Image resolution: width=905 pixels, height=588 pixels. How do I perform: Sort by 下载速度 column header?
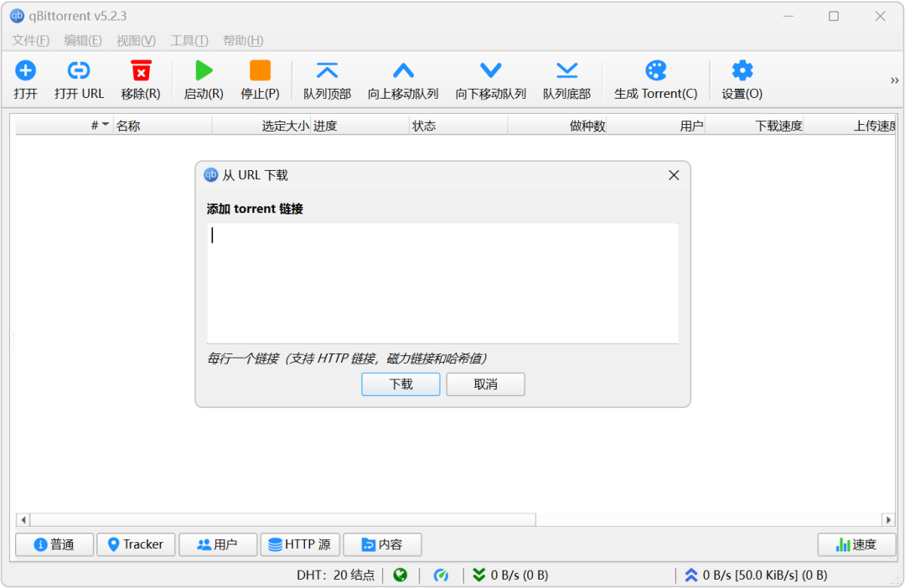point(755,126)
